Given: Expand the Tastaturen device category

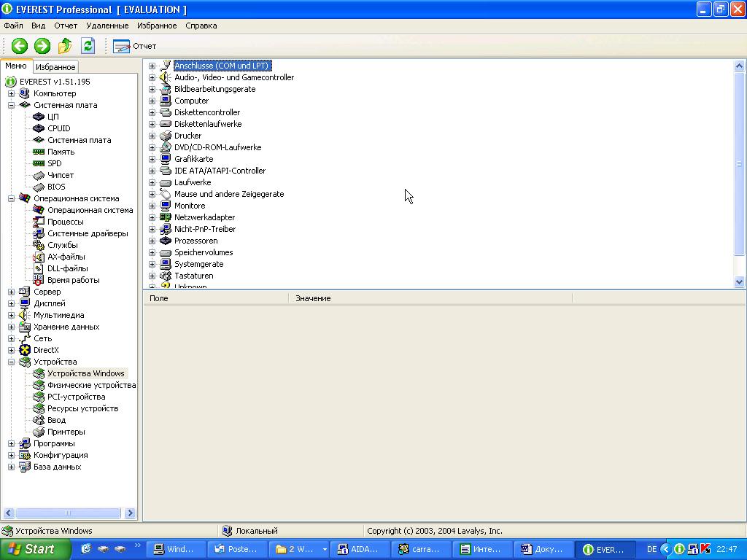Looking at the screenshot, I should point(152,276).
